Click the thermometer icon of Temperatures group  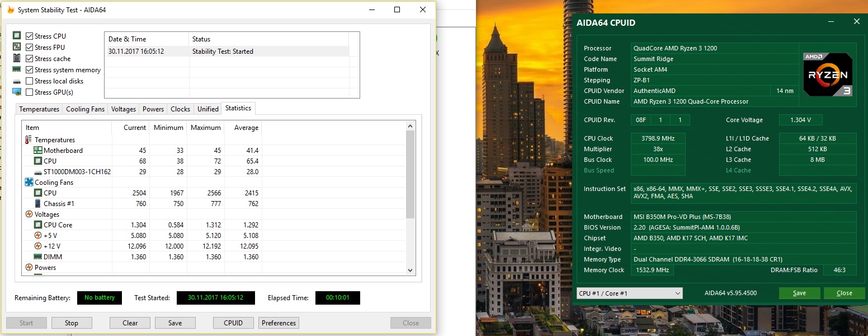tap(29, 140)
